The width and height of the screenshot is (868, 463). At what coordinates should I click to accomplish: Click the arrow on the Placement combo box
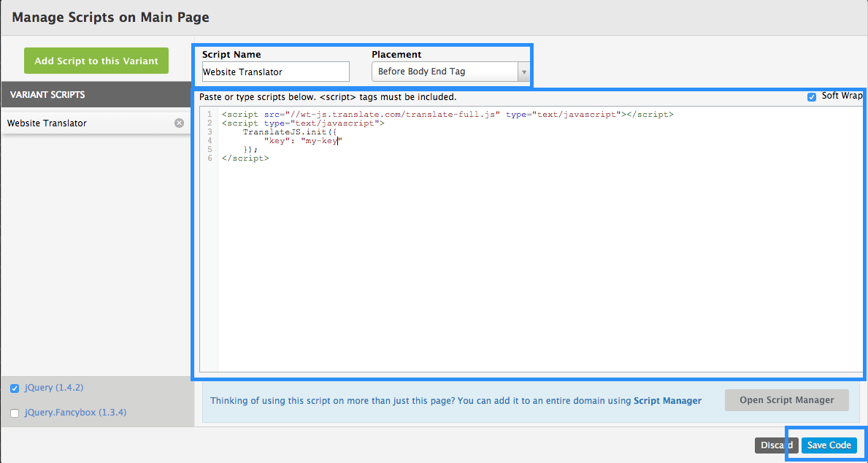(x=523, y=72)
